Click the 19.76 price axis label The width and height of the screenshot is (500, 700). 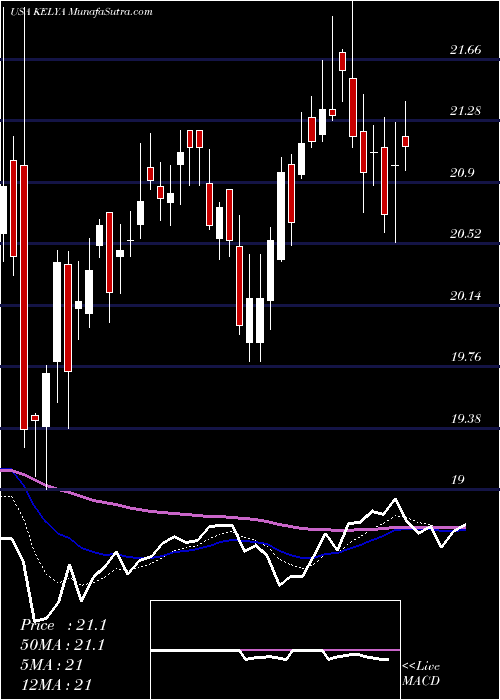[466, 357]
